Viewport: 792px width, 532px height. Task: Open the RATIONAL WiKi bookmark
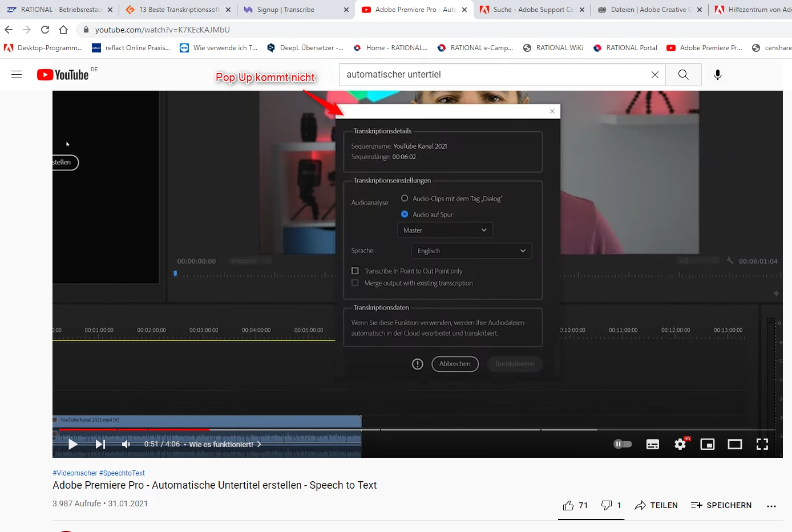click(553, 48)
